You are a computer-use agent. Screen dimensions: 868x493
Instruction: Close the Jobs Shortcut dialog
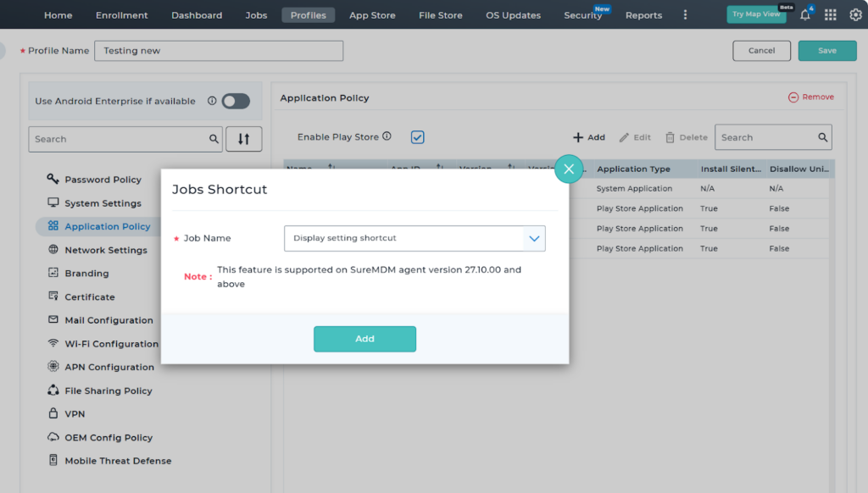click(x=569, y=169)
